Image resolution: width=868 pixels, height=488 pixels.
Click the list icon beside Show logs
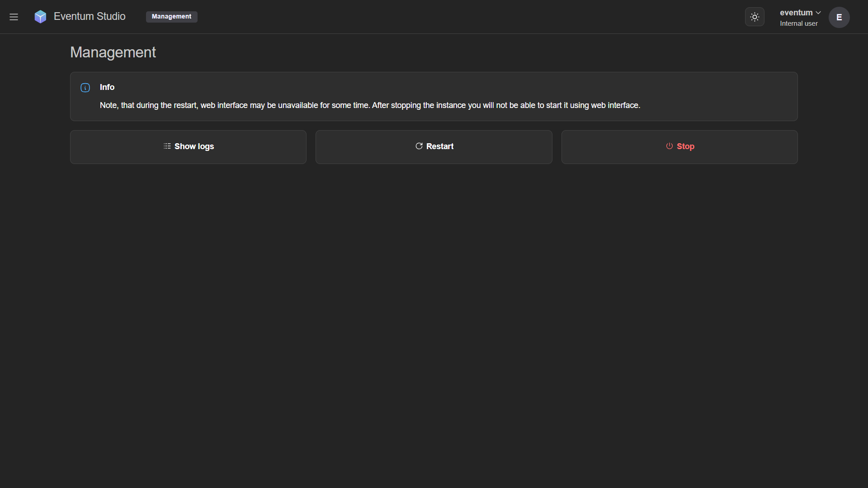167,146
